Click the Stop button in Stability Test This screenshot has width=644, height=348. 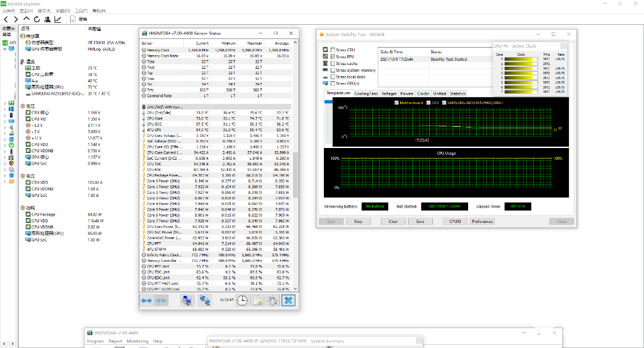[358, 222]
